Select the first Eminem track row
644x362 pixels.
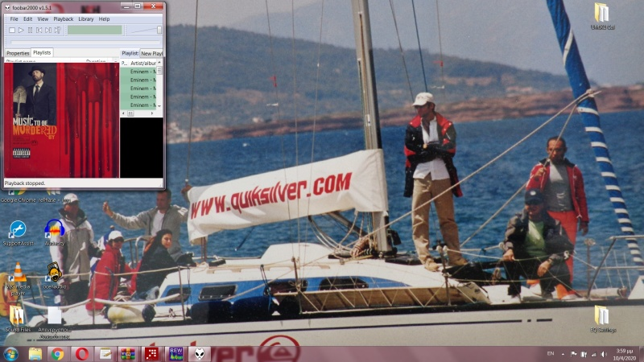point(138,72)
